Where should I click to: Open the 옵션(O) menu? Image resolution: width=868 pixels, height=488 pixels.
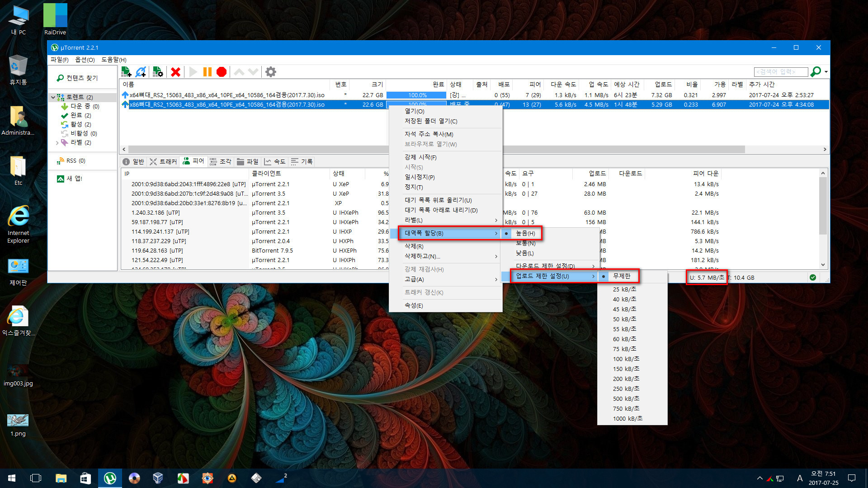tap(85, 60)
